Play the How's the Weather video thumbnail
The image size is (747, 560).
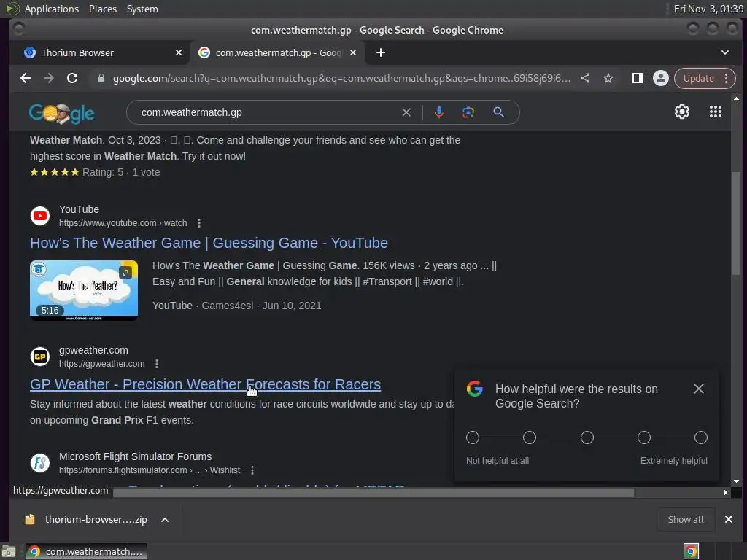[x=84, y=290]
